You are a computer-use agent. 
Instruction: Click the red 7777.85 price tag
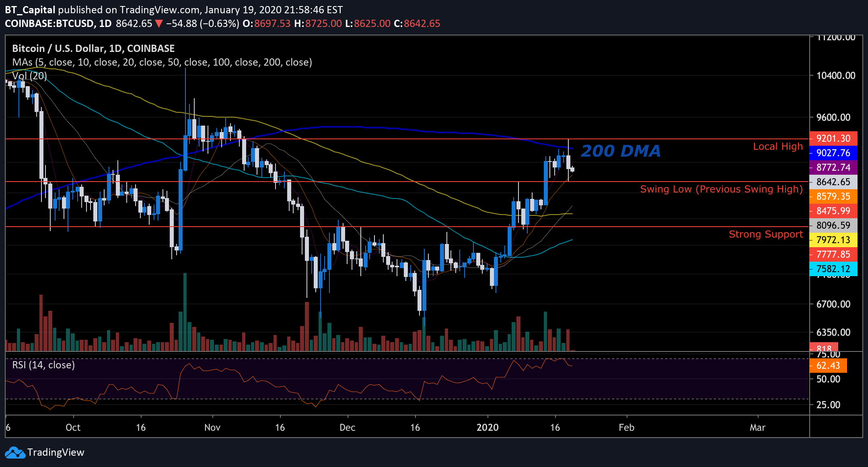[x=833, y=254]
